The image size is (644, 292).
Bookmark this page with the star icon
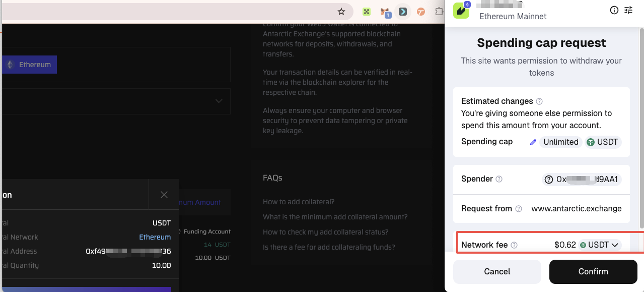[x=341, y=12]
